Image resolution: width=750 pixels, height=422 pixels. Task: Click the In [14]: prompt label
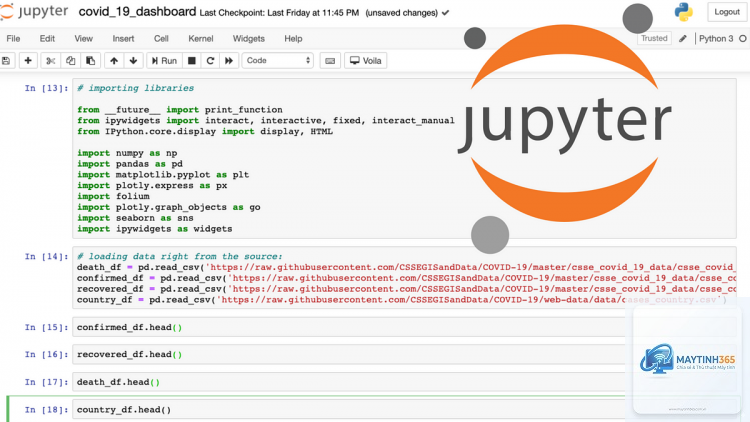pyautogui.click(x=46, y=256)
